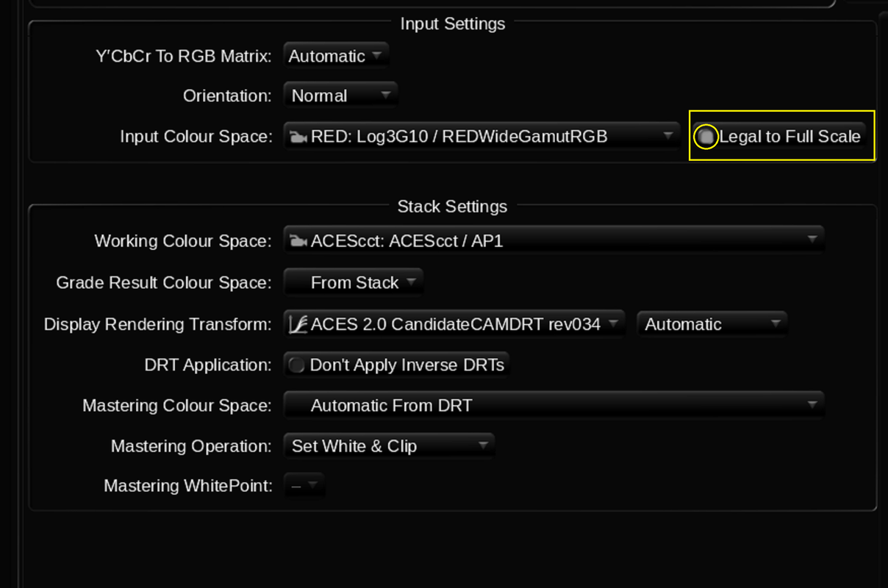Click the Input Settings heading
This screenshot has height=588, width=888.
pyautogui.click(x=453, y=24)
